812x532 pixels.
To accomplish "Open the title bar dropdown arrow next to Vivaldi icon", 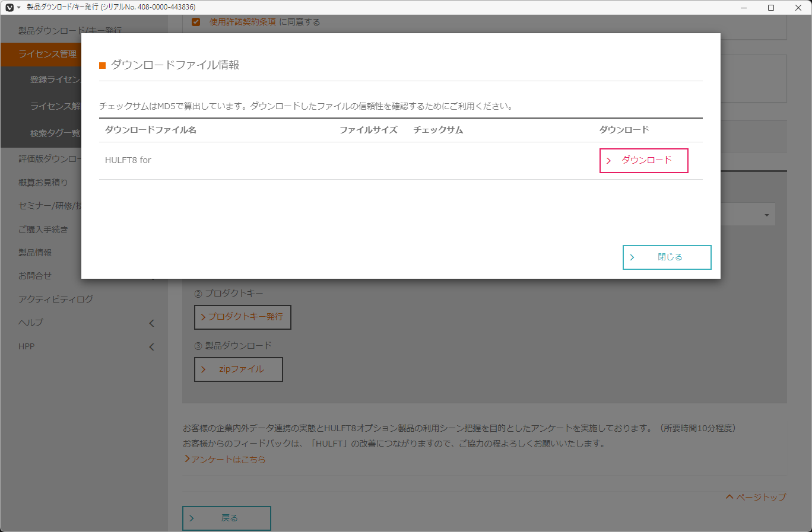I will 19,8.
